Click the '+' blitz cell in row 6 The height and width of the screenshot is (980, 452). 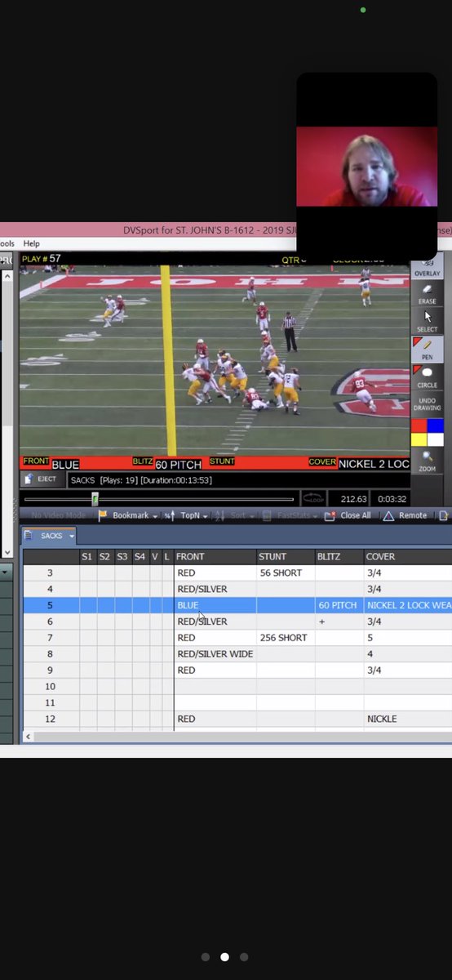pos(339,621)
